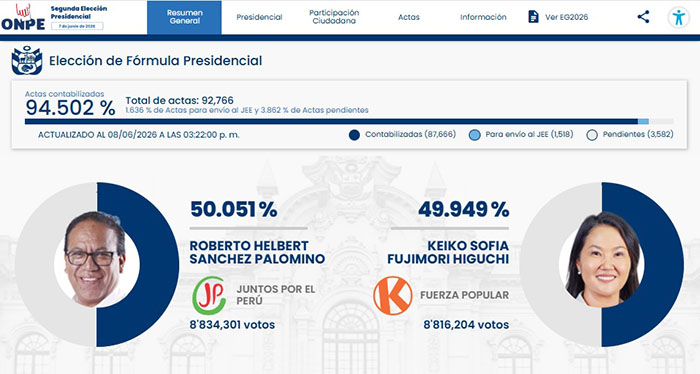Click the Elección de Fórmula Presidencial heading

click(x=155, y=61)
